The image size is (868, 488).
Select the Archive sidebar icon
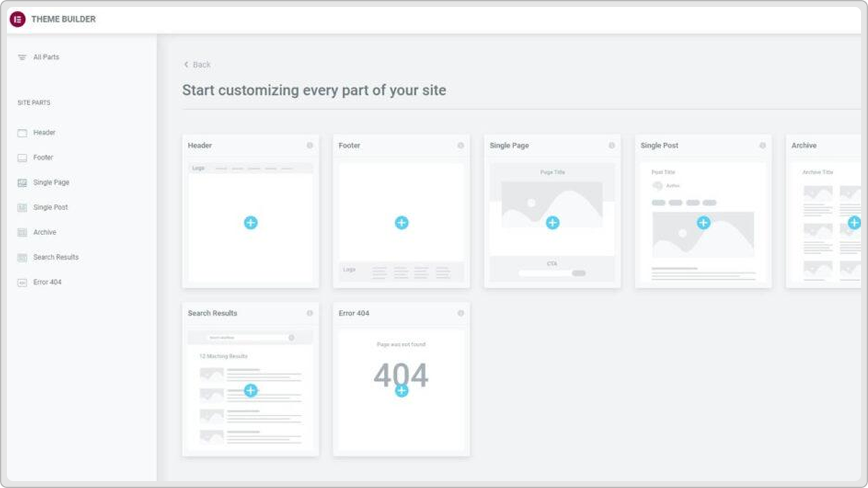(21, 232)
